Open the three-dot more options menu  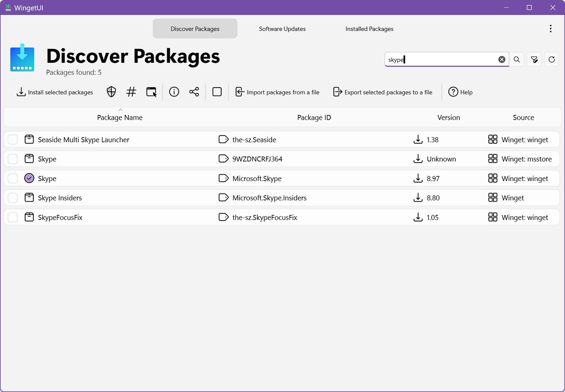pyautogui.click(x=550, y=29)
